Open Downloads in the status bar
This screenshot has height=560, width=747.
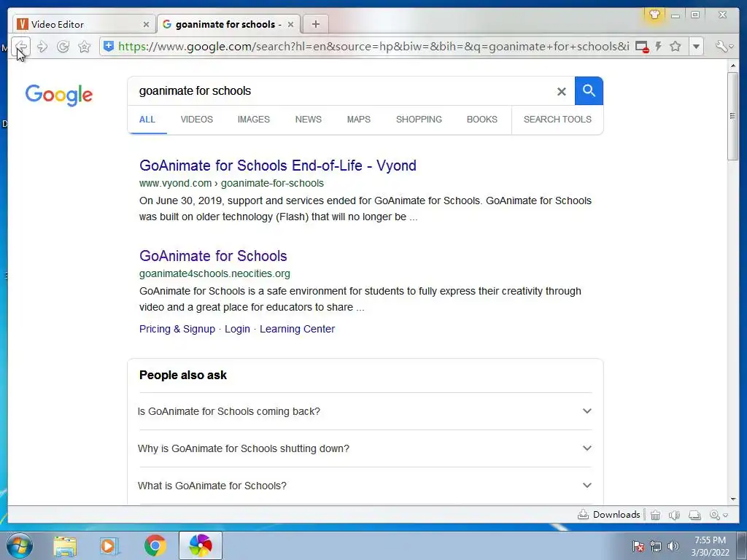tap(609, 515)
